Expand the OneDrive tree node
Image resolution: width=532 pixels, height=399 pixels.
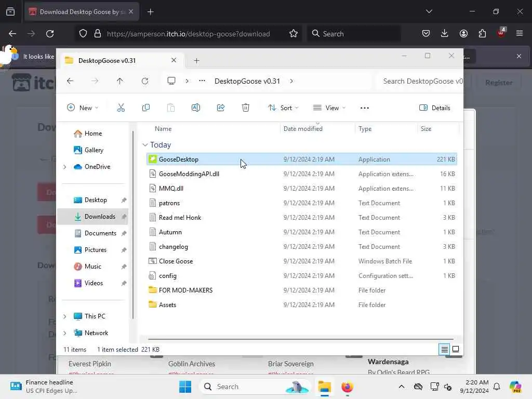(x=65, y=167)
